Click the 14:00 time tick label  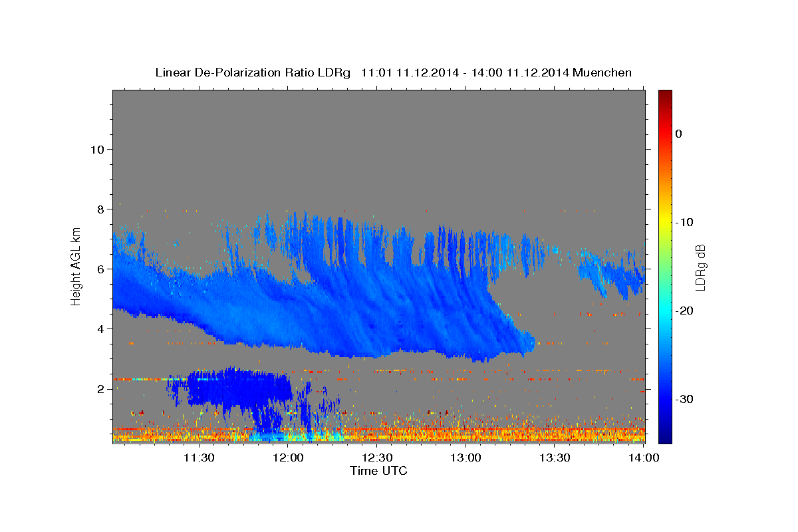point(644,458)
